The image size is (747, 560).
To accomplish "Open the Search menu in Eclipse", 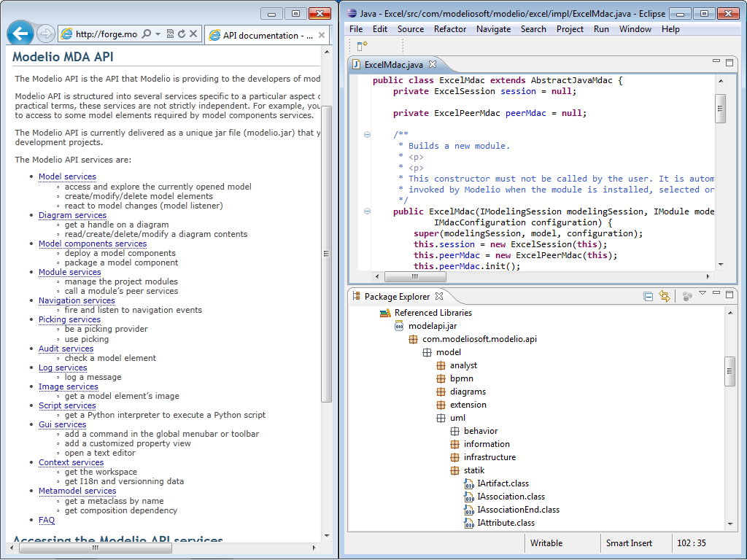I will pyautogui.click(x=533, y=29).
